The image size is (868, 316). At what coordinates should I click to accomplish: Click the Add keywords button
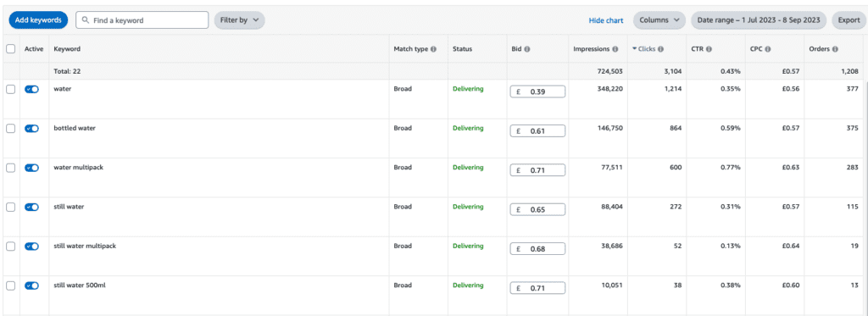[x=38, y=20]
